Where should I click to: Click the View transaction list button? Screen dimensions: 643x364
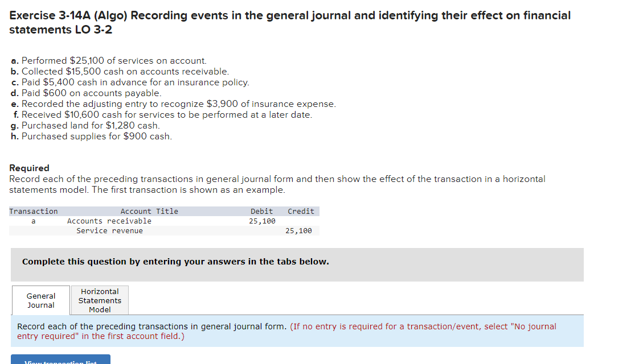coord(61,359)
